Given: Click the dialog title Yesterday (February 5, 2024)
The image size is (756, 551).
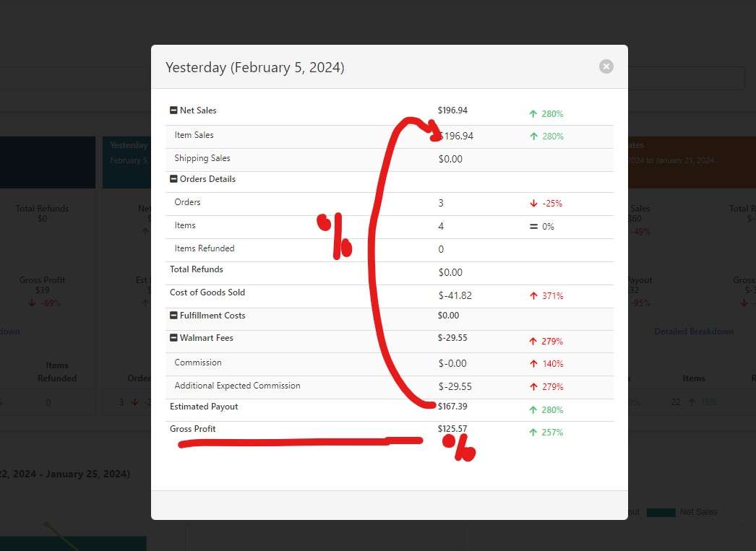Looking at the screenshot, I should [x=254, y=67].
